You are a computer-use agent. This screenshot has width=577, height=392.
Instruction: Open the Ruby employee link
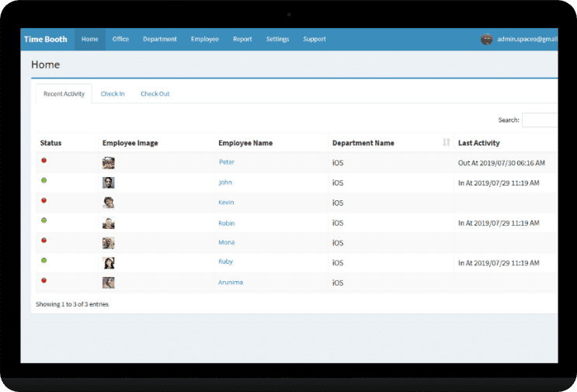point(225,262)
